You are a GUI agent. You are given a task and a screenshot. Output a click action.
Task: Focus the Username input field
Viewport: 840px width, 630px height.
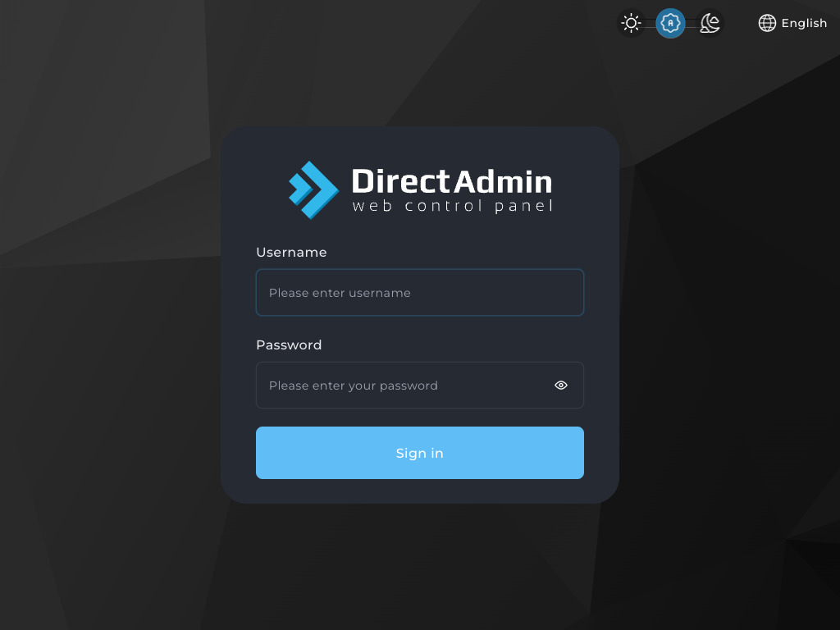click(420, 293)
